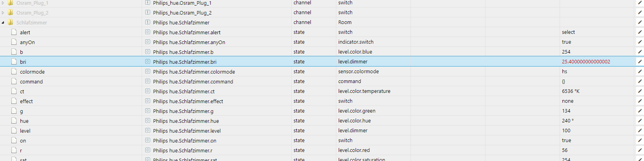644x161 pixels.
Task: Click the channel icon beside Philips_hue.Osram_Plug_2
Action: 148,12
